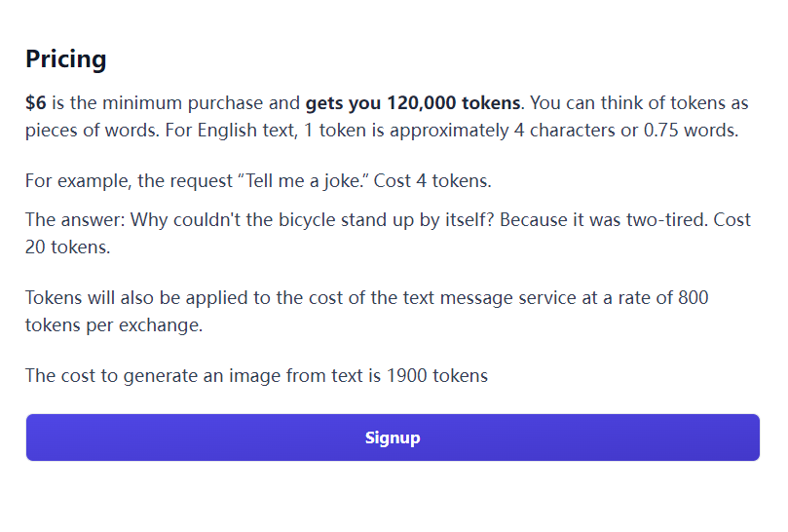Viewport: 788px width, 532px height.
Task: Click "tokens per exchange." text
Action: tap(114, 324)
